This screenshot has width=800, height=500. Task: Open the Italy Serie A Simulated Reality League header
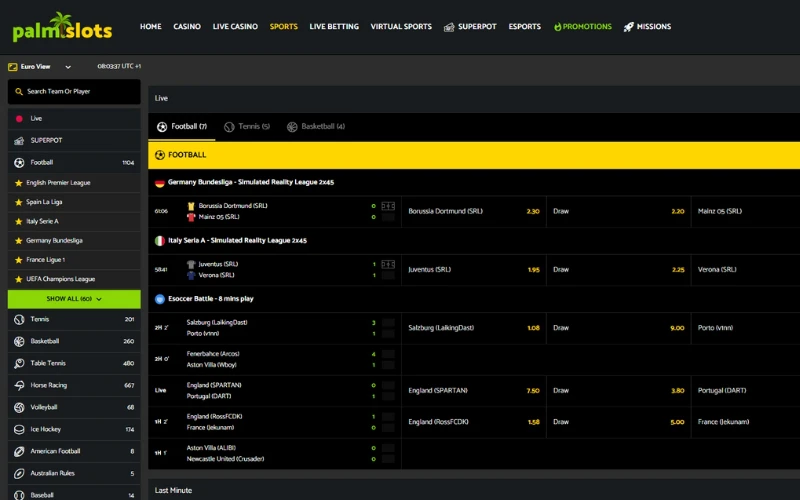(474, 241)
